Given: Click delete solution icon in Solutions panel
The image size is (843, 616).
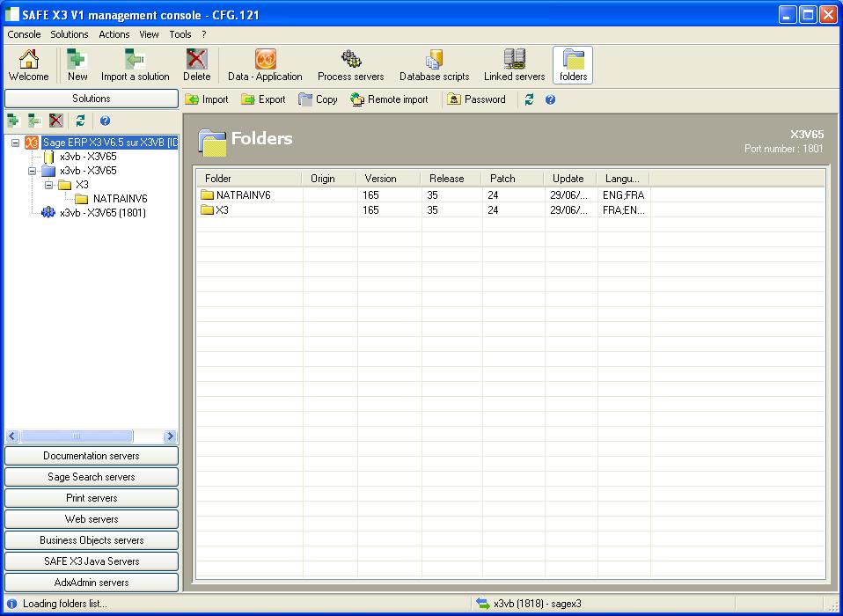Looking at the screenshot, I should pos(56,121).
